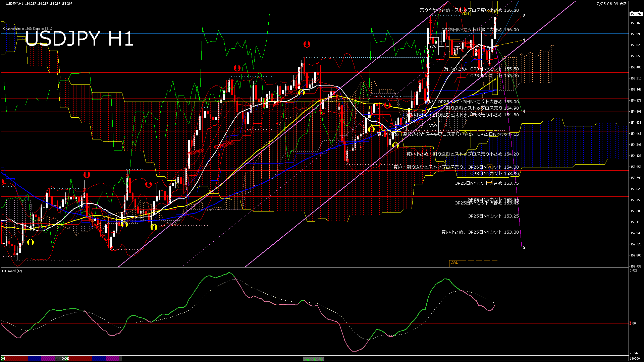
Task: Select the red ¥ marker near the 155.00 level
Action: coord(388,105)
